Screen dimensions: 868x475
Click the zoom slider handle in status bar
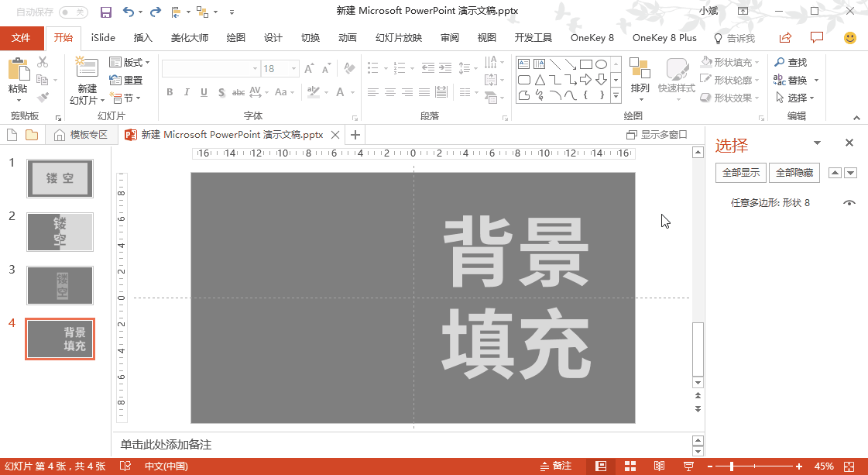732,466
